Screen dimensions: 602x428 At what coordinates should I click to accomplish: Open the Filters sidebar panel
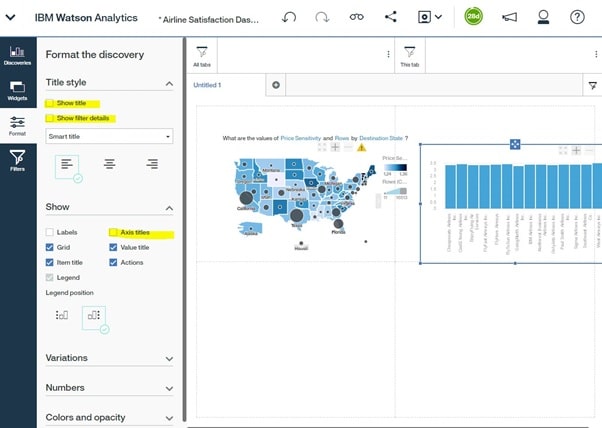18,161
